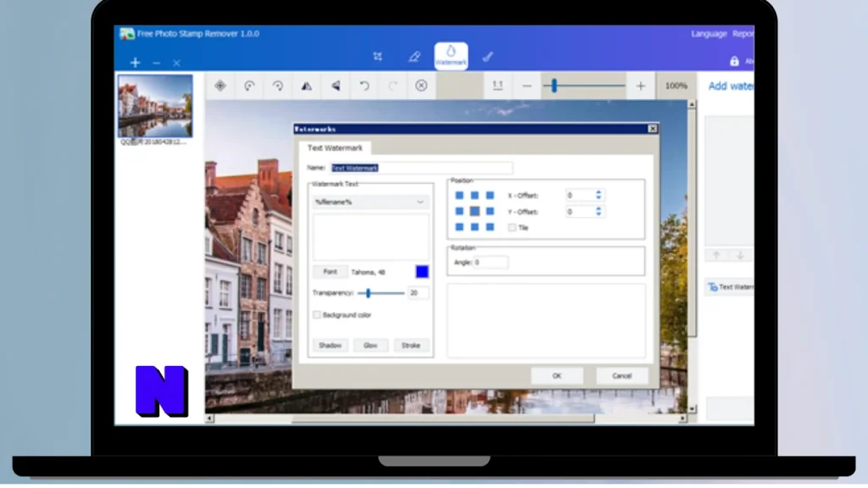Set zoom to 1:1 actual size

[x=498, y=86]
